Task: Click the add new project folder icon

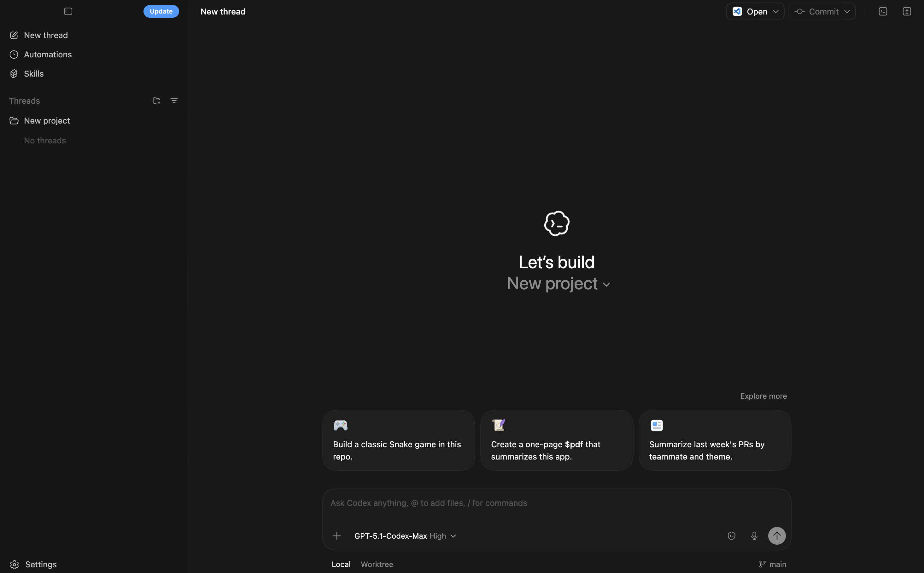Action: (156, 101)
